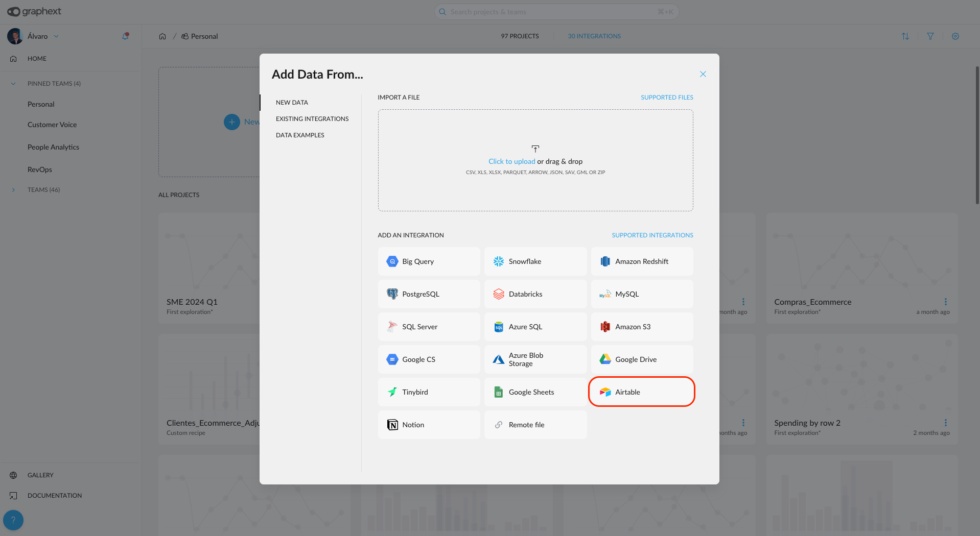Open Spending by row 2 options menu
Viewport: 980px width, 536px height.
point(946,423)
